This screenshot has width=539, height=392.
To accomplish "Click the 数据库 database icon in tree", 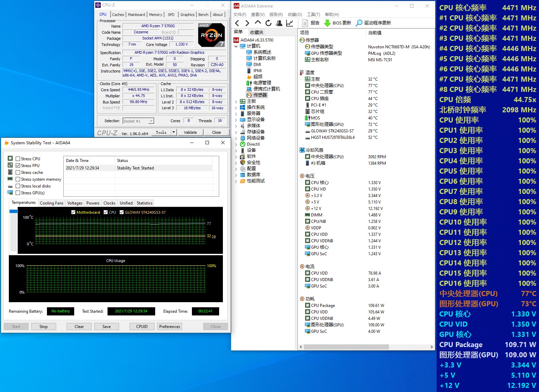I will [243, 175].
